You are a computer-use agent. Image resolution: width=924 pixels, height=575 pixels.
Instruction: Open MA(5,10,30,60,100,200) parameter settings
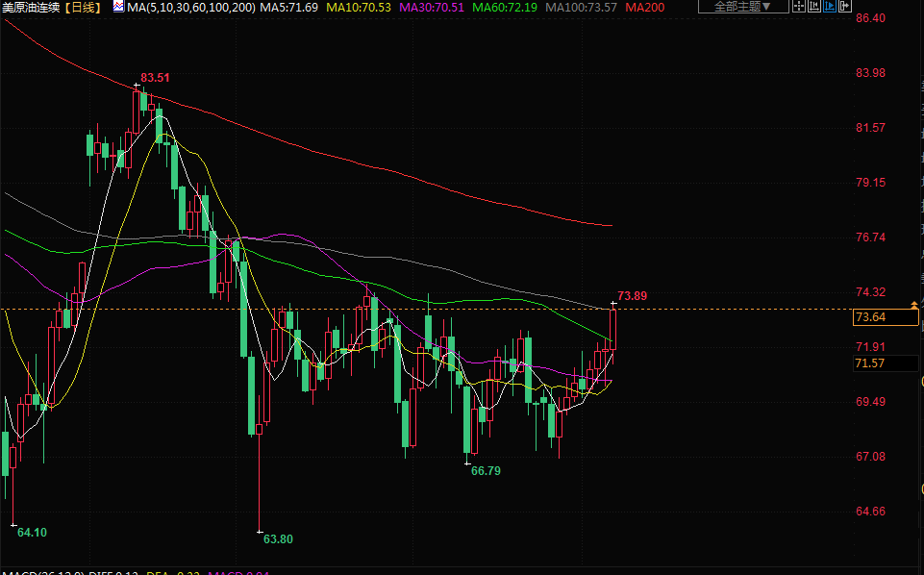[191, 8]
